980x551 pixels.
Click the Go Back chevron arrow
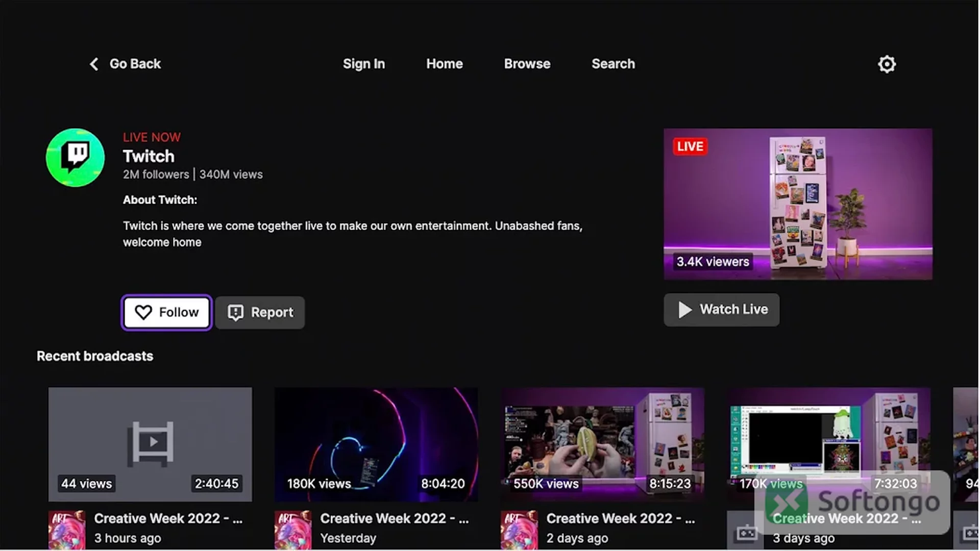[x=94, y=64]
